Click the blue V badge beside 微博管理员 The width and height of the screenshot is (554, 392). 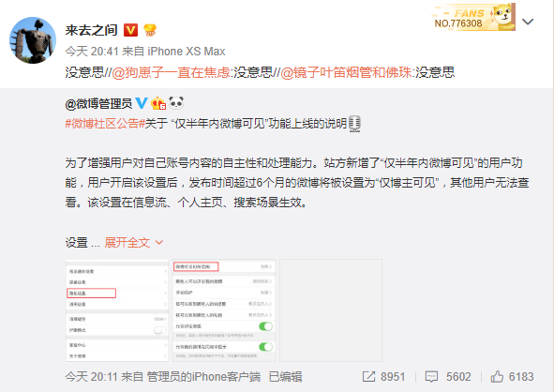pos(142,103)
